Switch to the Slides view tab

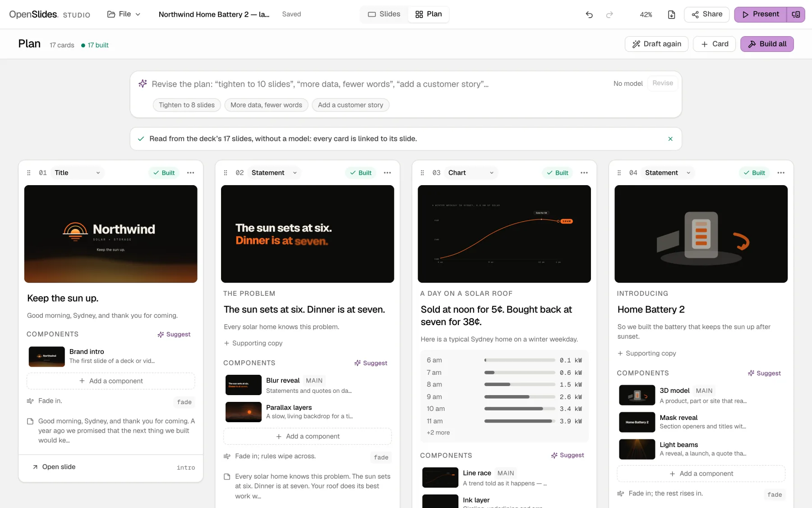pos(384,14)
